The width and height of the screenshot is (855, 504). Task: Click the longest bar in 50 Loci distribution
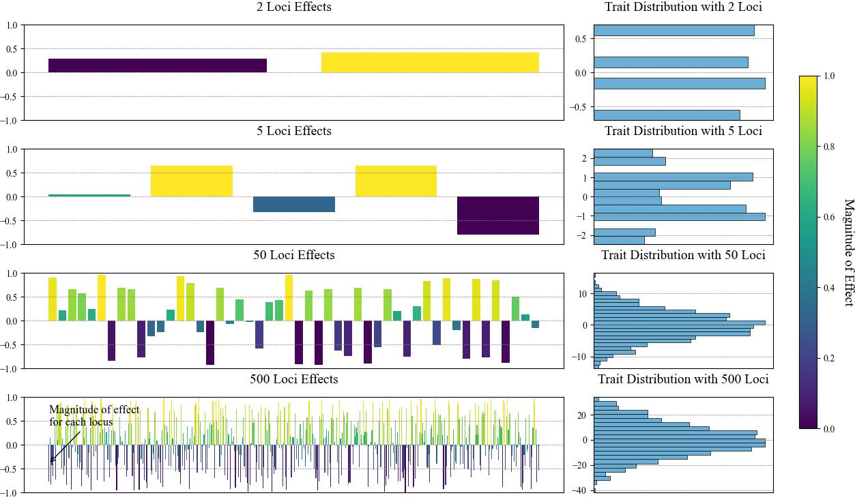point(680,323)
